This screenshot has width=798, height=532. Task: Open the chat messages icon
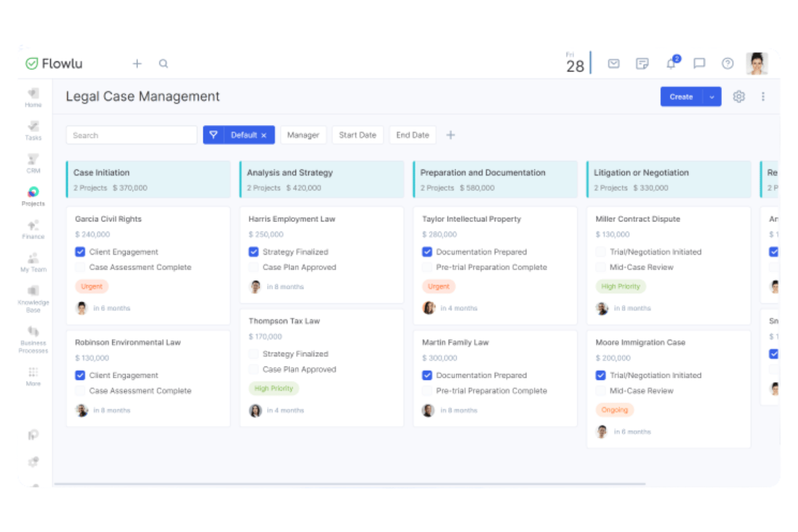click(x=699, y=64)
